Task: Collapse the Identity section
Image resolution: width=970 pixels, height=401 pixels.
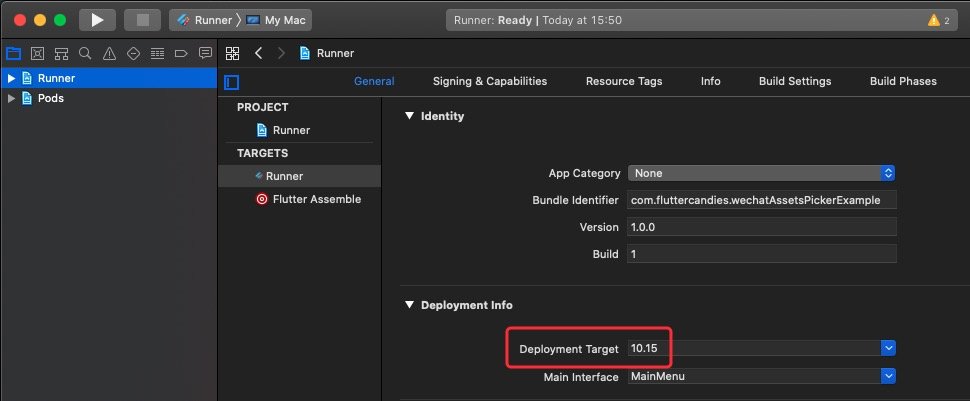Action: point(408,116)
